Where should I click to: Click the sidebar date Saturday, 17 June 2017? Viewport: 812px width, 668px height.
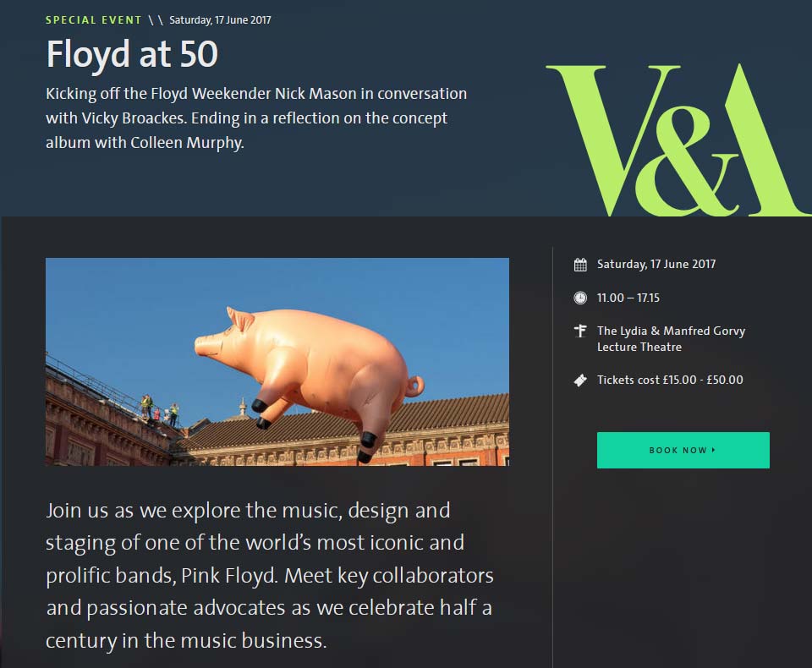[x=656, y=264]
